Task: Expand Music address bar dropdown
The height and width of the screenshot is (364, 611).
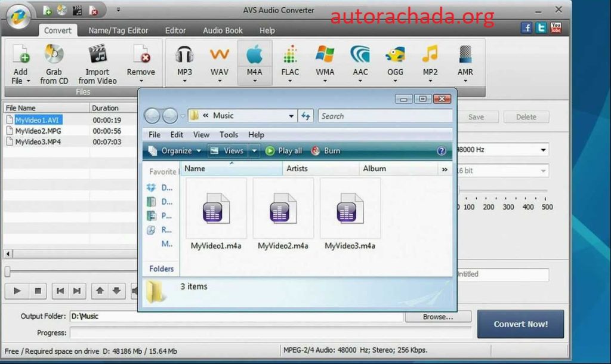Action: 291,116
